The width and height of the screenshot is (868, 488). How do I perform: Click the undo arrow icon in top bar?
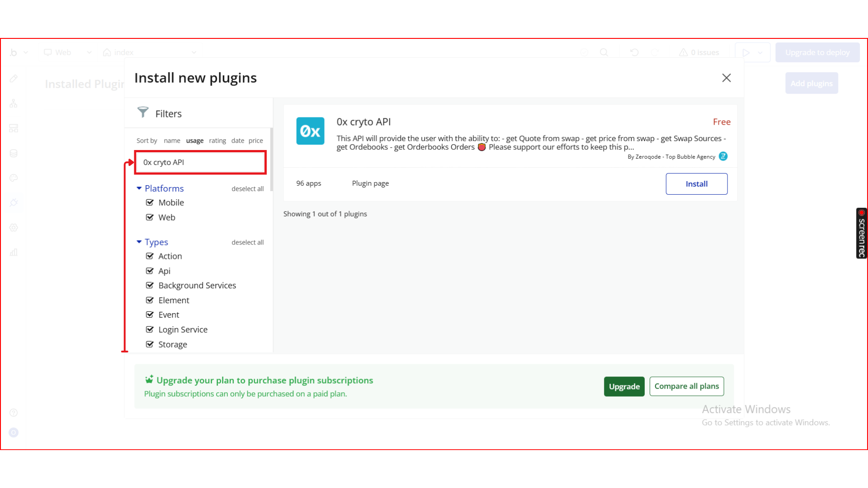[x=634, y=52]
